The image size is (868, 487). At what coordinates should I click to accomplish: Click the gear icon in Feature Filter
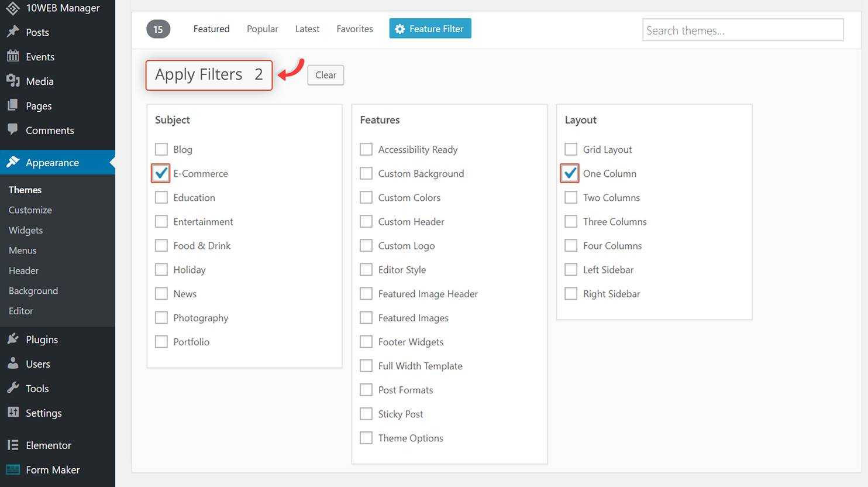400,29
